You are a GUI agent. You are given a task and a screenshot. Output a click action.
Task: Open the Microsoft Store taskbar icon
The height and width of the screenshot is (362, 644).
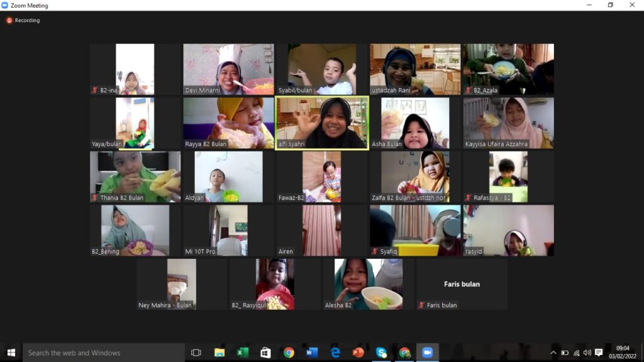coord(265,353)
